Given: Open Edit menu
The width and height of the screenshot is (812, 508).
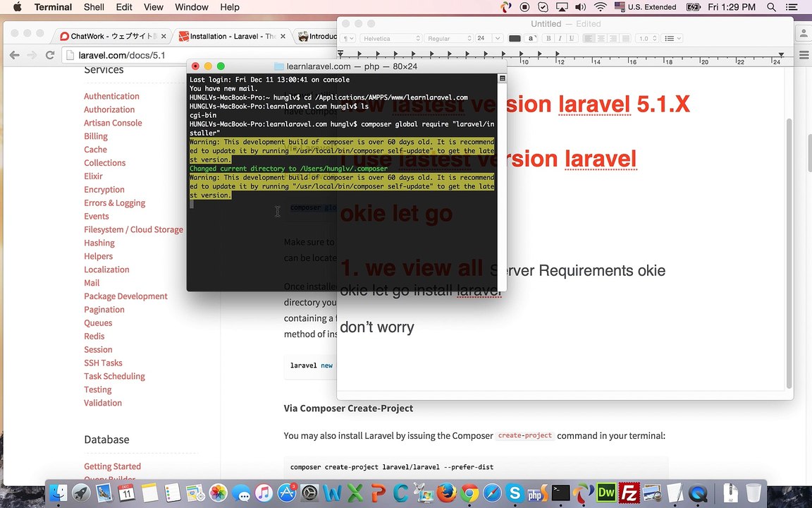Looking at the screenshot, I should point(124,7).
